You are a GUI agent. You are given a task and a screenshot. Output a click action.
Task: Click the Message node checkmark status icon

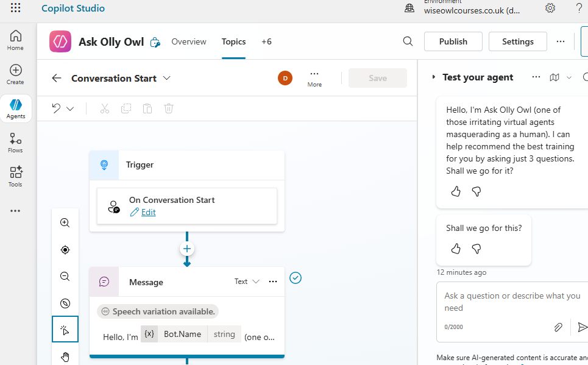click(x=296, y=278)
